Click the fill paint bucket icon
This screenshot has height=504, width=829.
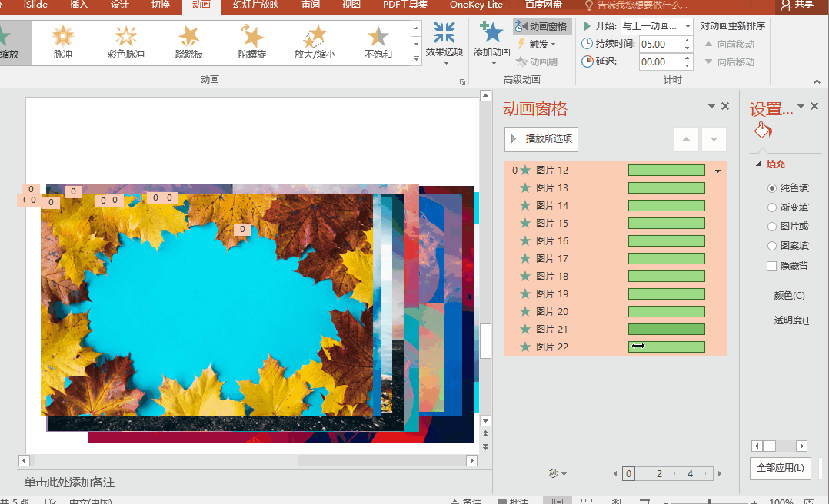(x=763, y=129)
